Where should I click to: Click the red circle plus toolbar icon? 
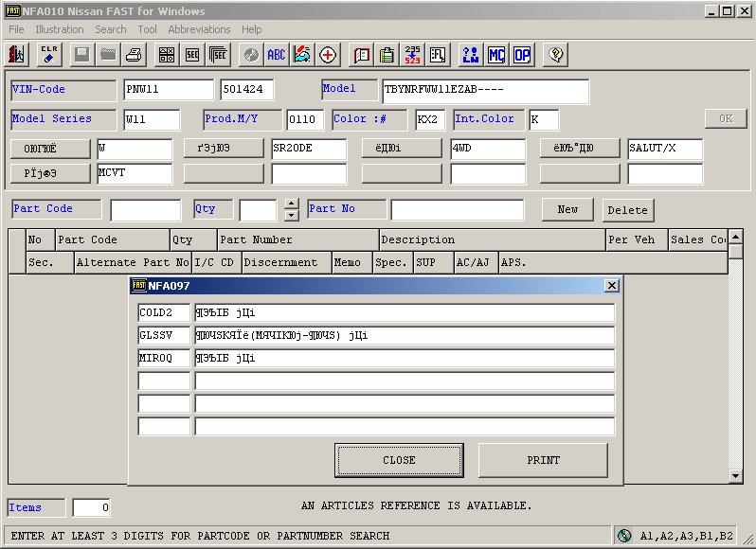(328, 54)
